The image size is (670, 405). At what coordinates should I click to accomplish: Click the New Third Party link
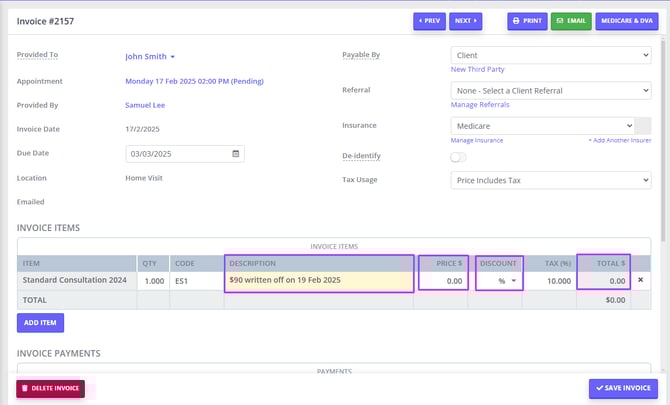pos(478,70)
